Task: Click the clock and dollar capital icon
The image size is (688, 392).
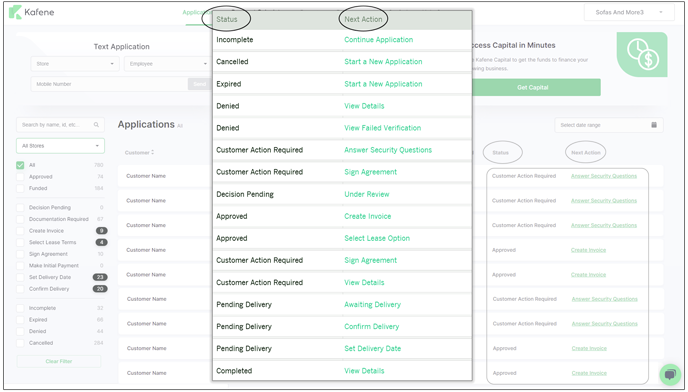Action: coord(642,54)
